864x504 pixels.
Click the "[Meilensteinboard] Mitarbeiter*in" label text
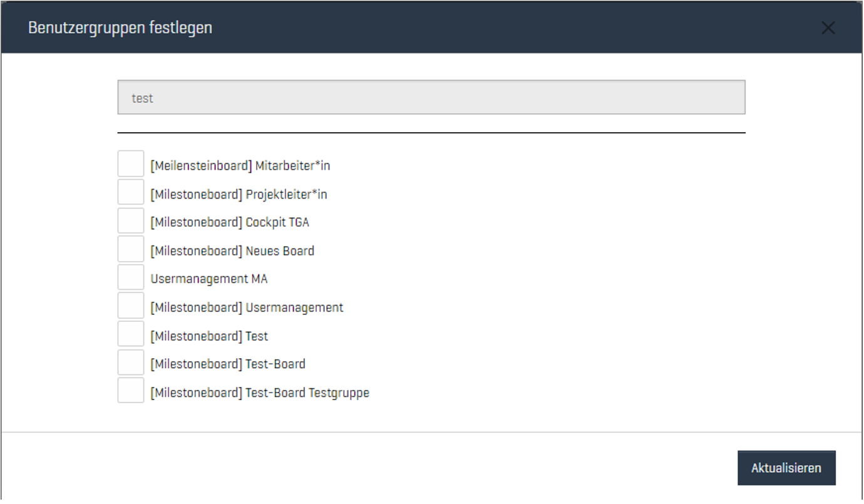(240, 166)
